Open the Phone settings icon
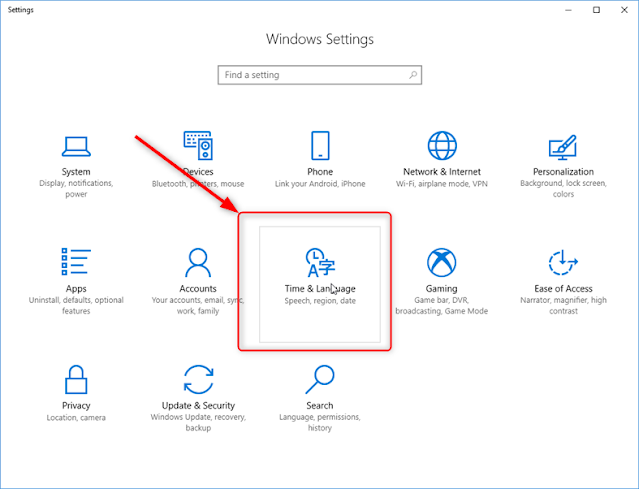The width and height of the screenshot is (639, 489). (x=320, y=145)
